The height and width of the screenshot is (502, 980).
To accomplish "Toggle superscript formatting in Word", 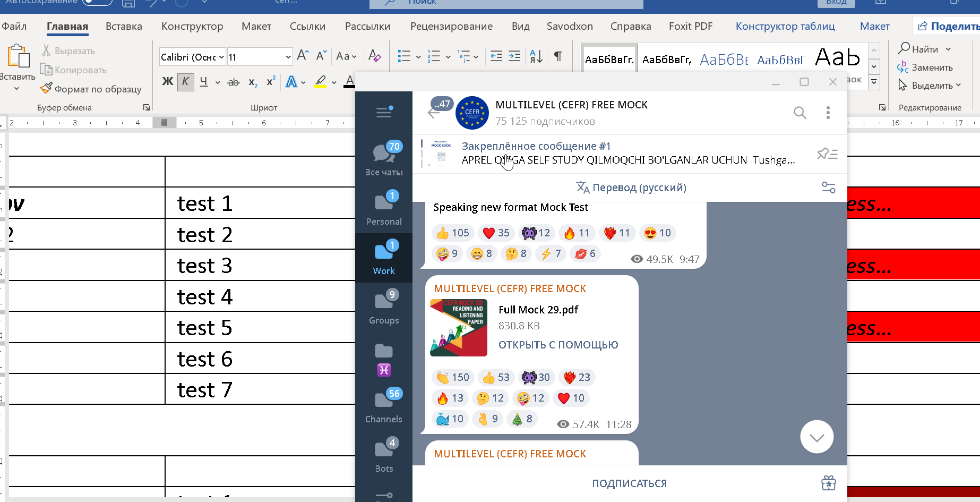I will coord(271,81).
